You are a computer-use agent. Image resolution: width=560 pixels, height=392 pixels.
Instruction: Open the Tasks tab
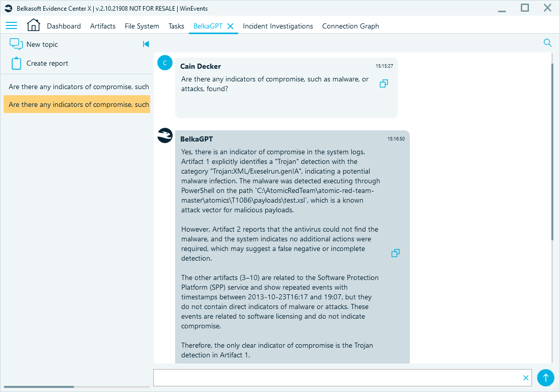coord(176,26)
